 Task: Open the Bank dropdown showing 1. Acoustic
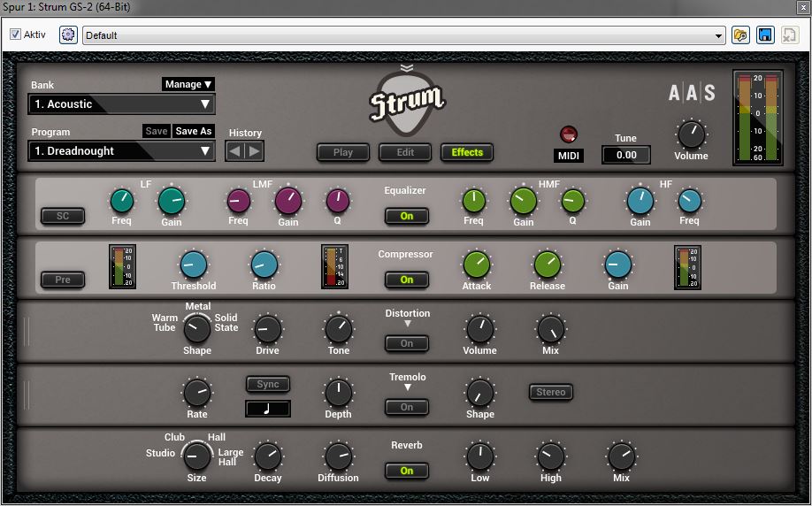coord(122,104)
